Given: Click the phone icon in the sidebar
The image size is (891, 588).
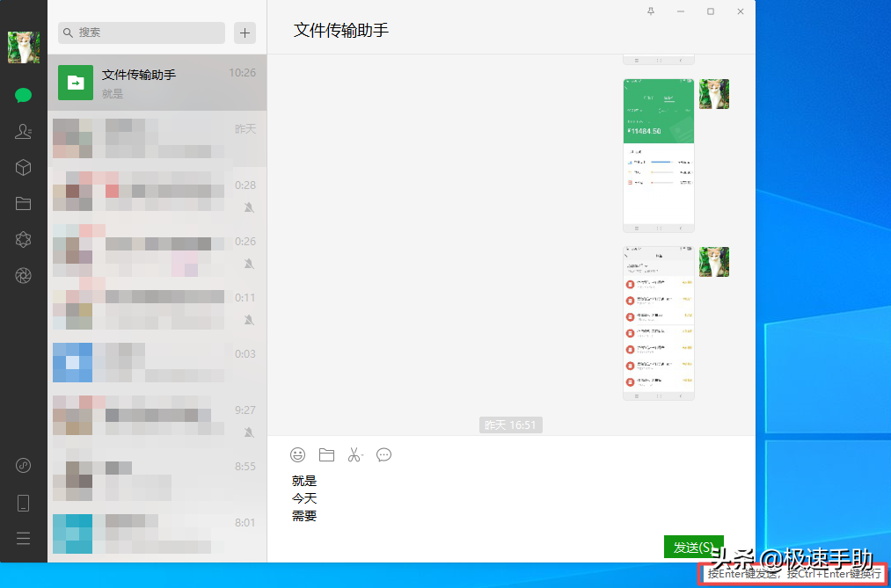Looking at the screenshot, I should pos(23,503).
